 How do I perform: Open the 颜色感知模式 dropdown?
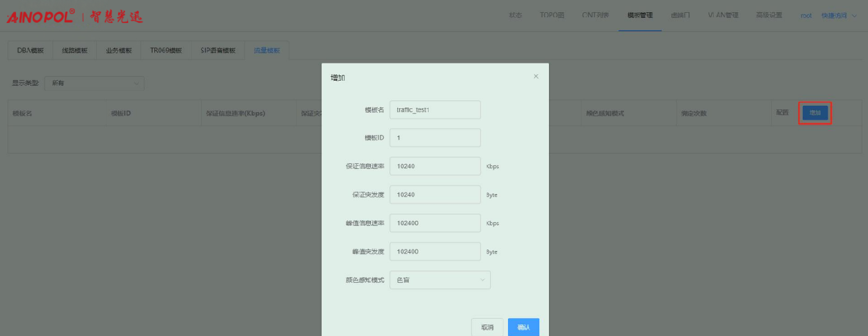click(x=439, y=280)
